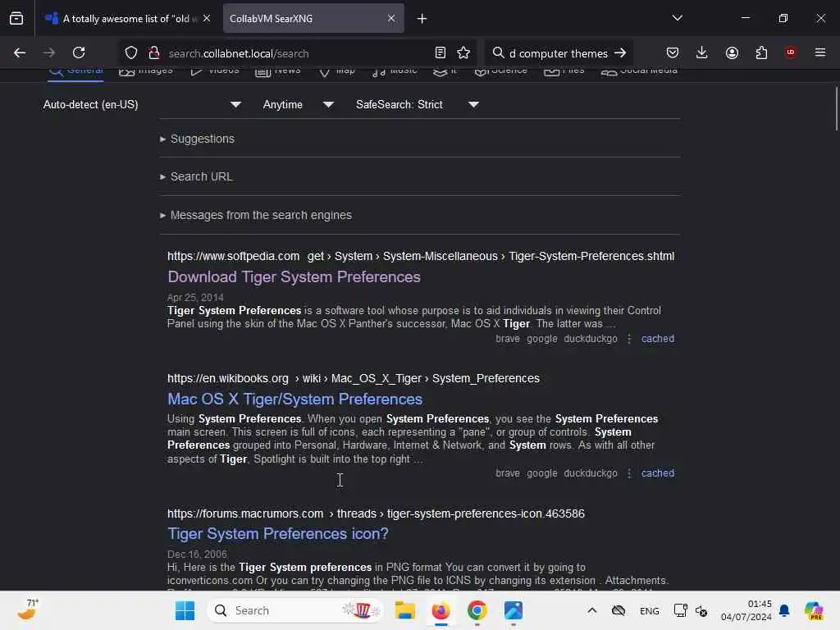The height and width of the screenshot is (630, 840).
Task: Open the Anytime time range dropdown
Action: click(299, 104)
